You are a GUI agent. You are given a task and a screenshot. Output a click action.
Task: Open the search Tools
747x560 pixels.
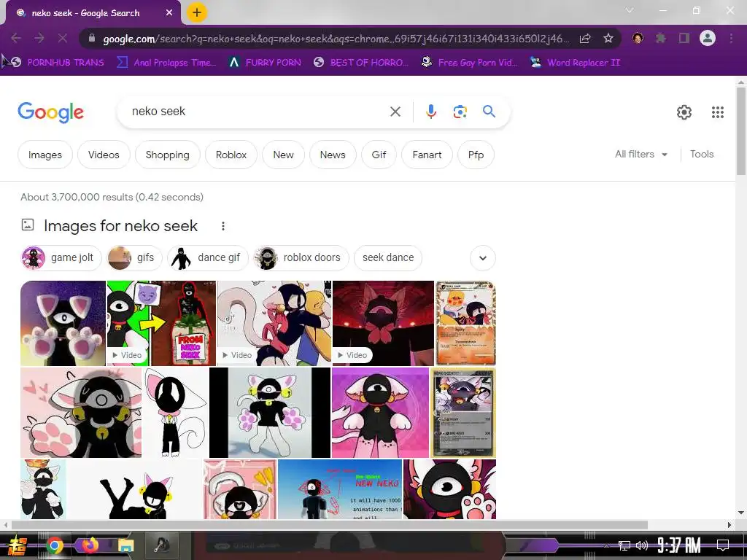tap(702, 155)
